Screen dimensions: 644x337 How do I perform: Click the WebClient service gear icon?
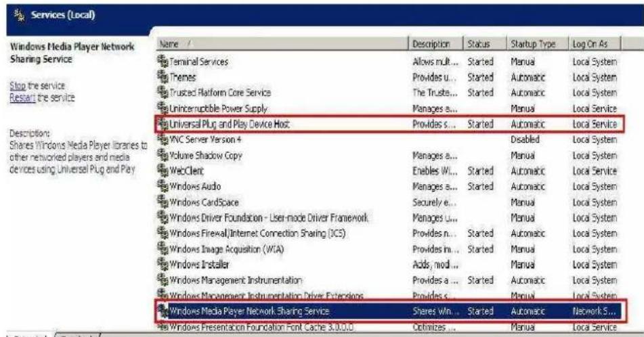point(163,171)
